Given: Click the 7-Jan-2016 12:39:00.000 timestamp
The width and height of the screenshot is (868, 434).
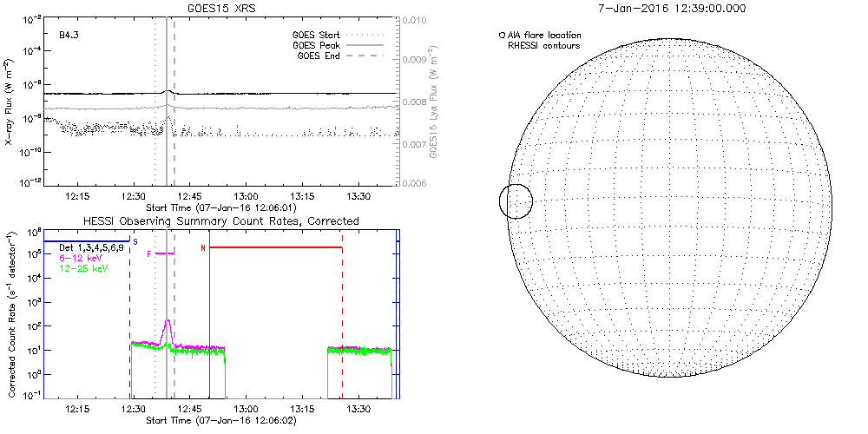Looking at the screenshot, I should tap(671, 9).
